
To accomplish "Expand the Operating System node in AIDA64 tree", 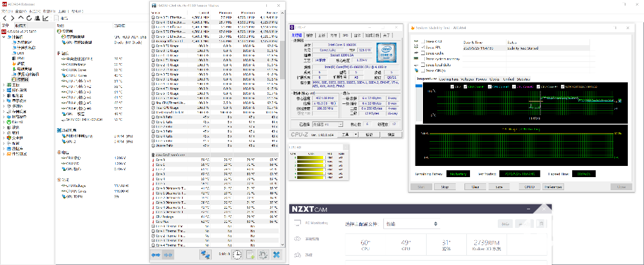I will 4,90.
